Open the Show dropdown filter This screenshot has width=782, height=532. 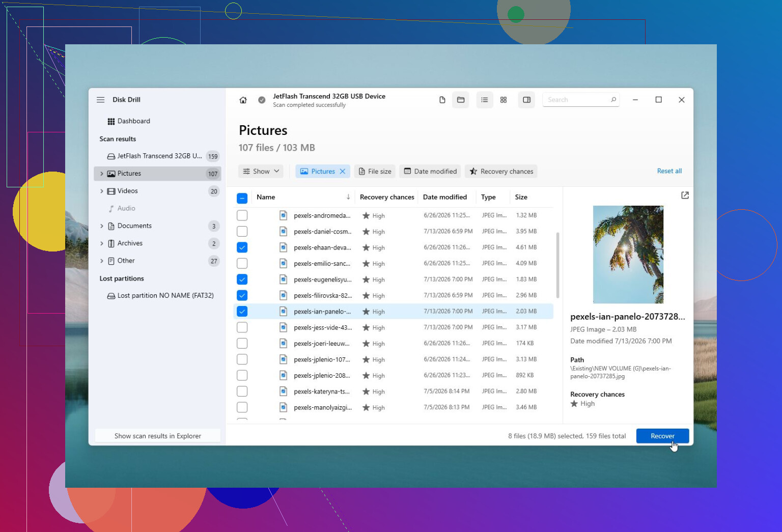coord(261,172)
